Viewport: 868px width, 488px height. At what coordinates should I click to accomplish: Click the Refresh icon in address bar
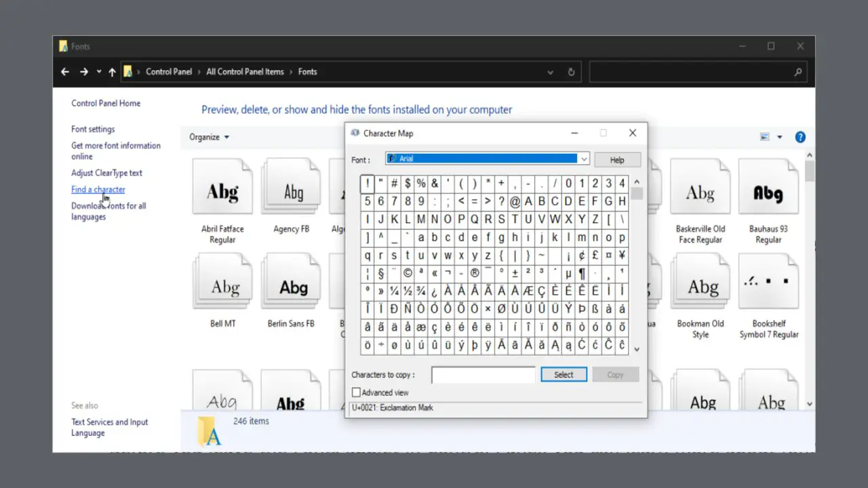click(571, 72)
